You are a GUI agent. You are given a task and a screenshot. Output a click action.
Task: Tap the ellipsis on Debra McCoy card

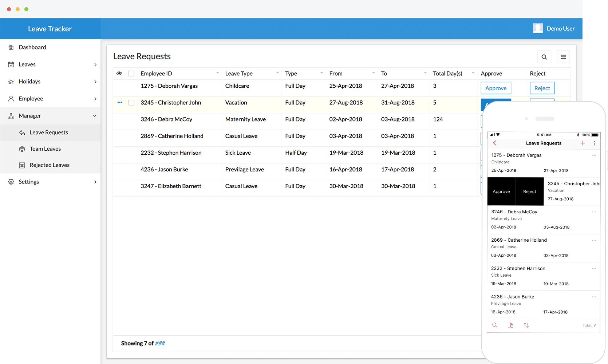pos(594,212)
